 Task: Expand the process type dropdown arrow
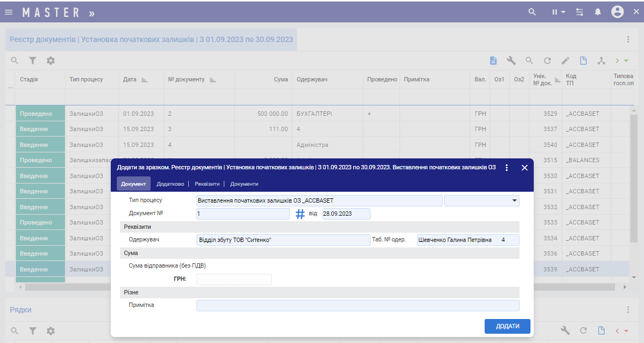click(x=514, y=200)
